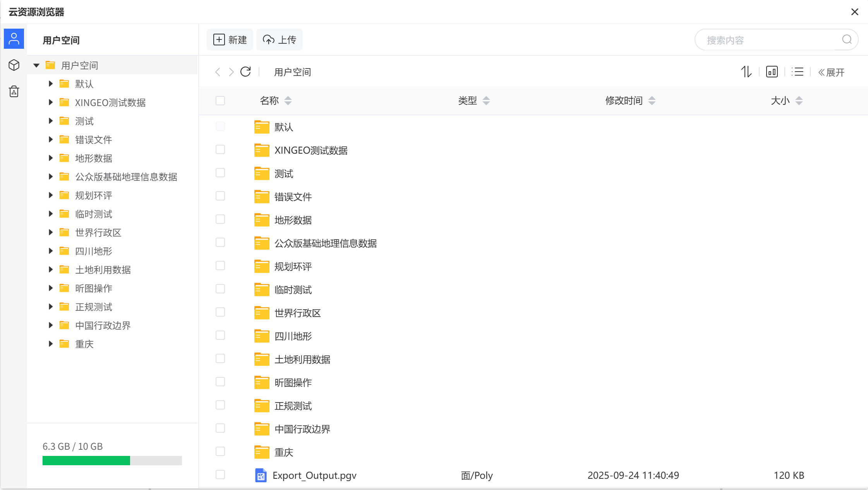Viewport: 868px width, 490px height.
Task: Click the 新建 button
Action: click(x=230, y=39)
